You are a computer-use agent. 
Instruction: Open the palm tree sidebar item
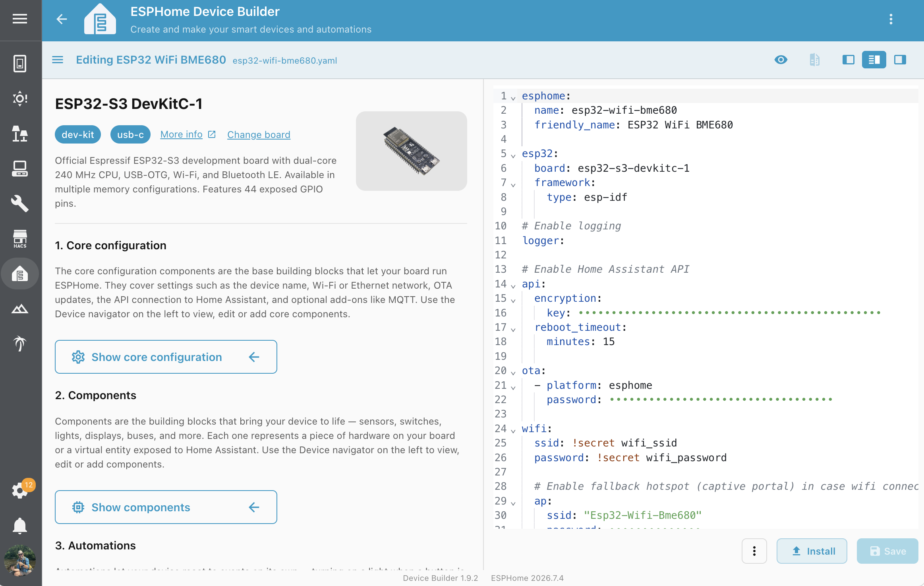pyautogui.click(x=20, y=343)
